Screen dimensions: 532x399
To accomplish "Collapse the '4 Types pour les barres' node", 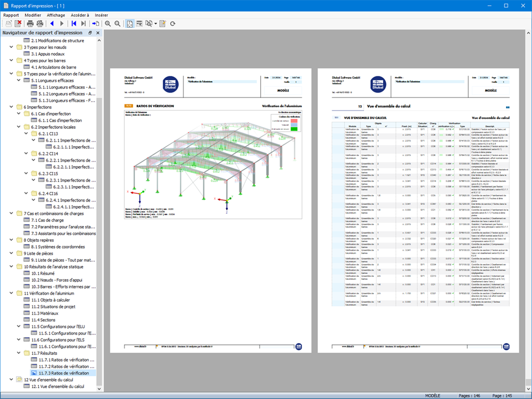I will (11, 60).
